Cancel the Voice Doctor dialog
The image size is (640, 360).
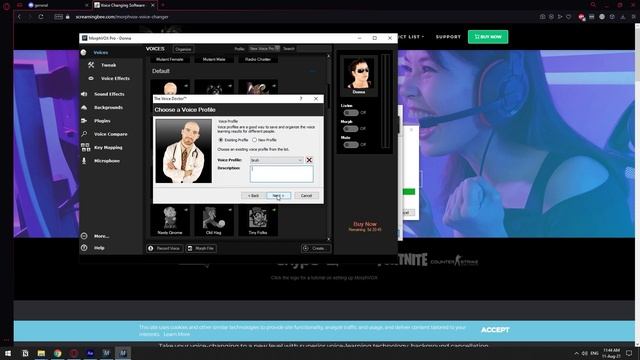(x=306, y=196)
